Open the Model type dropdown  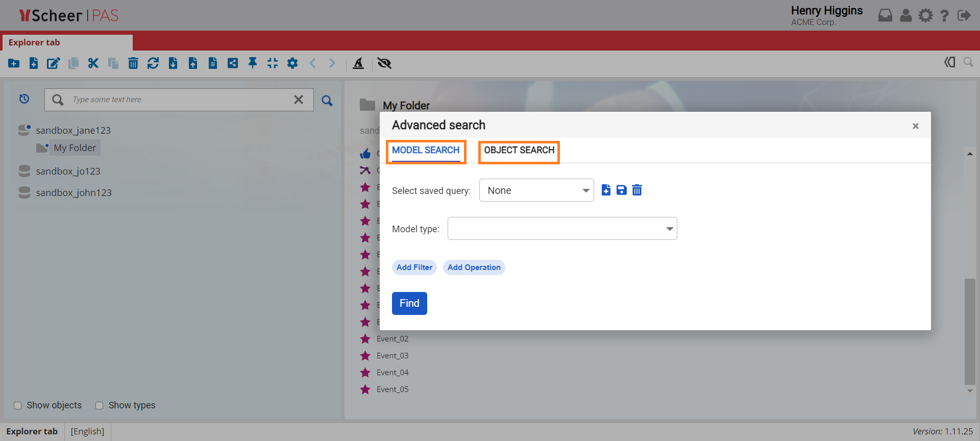562,229
